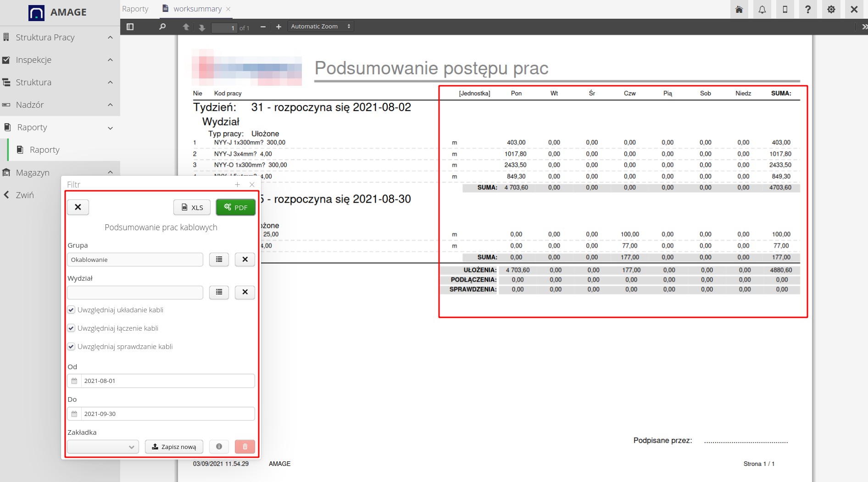Switch to the Raporty tab
The image size is (868, 482).
135,9
